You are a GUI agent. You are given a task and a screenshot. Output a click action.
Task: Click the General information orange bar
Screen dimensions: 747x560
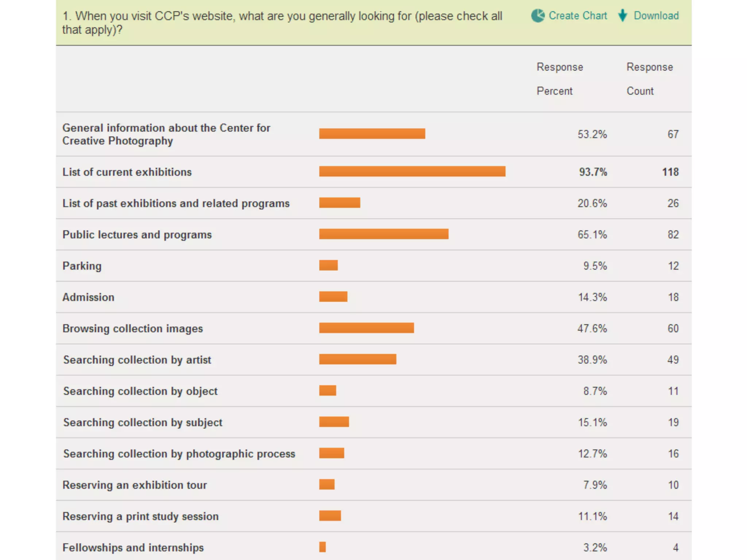(x=372, y=133)
